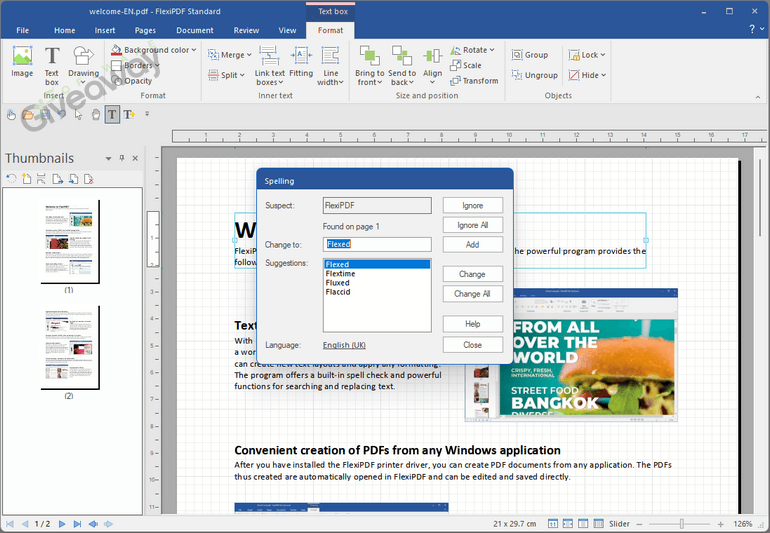Open the Rotate dropdown menu
Viewport: 770px width, 533px height.
pyautogui.click(x=491, y=50)
